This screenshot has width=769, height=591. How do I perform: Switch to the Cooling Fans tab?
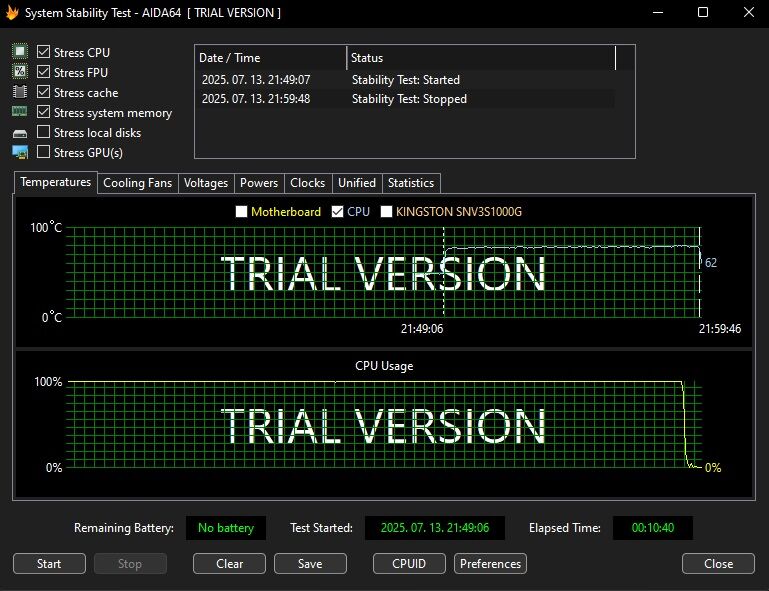tap(137, 183)
